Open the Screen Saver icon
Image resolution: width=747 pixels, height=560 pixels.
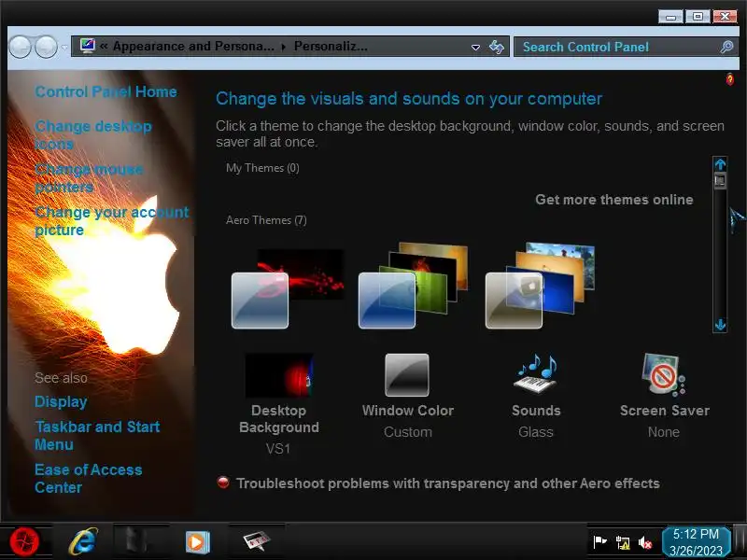pyautogui.click(x=664, y=375)
